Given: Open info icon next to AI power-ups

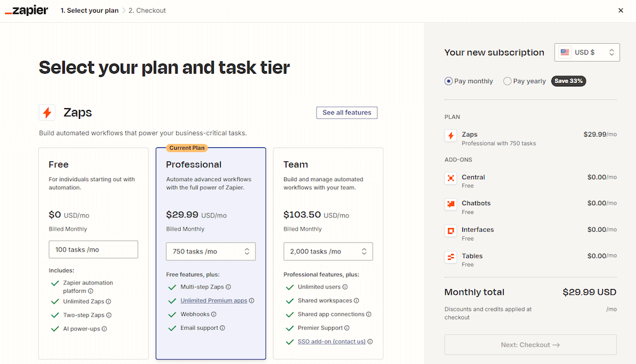Looking at the screenshot, I should 104,329.
